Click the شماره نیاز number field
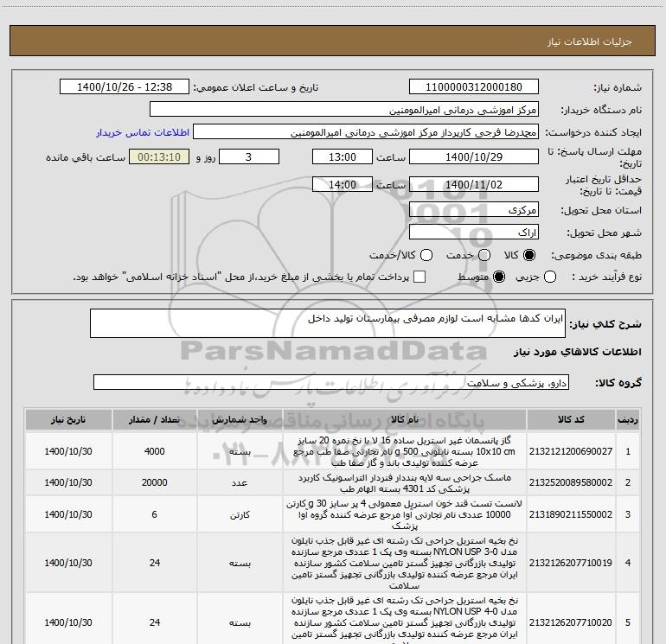 474,86
